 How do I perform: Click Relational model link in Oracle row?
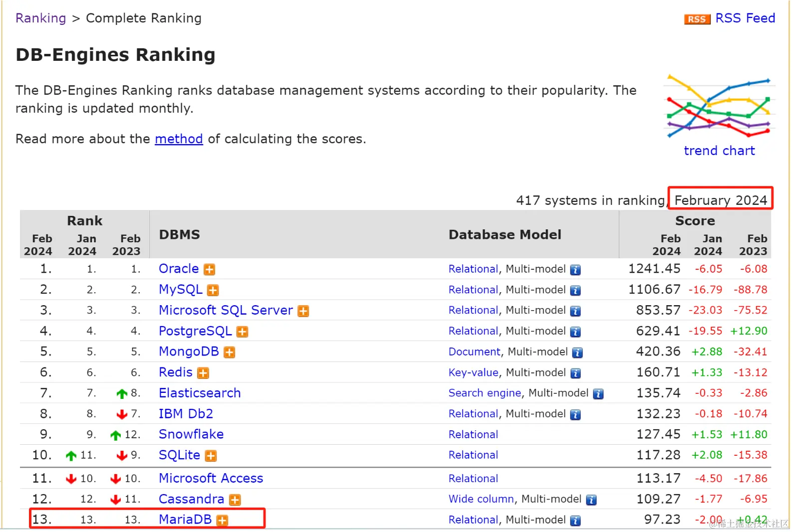(x=473, y=269)
